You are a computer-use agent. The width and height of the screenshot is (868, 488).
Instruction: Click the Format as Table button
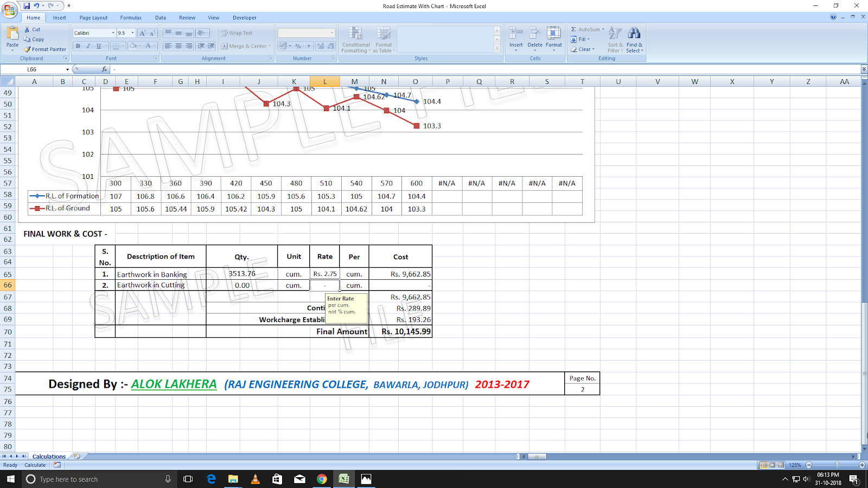[x=384, y=39]
